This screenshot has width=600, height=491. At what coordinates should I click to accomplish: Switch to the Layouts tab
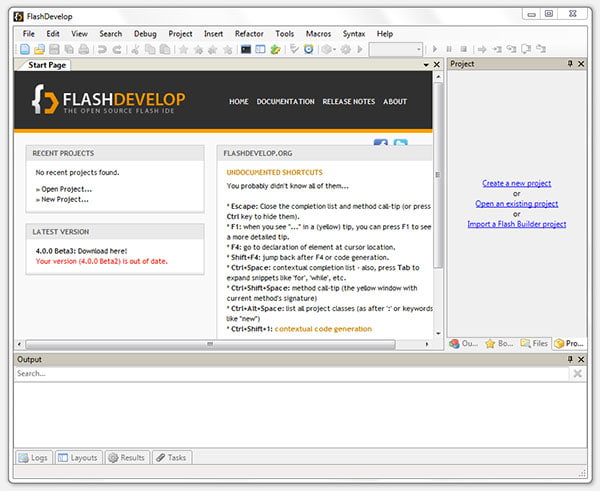(78, 458)
